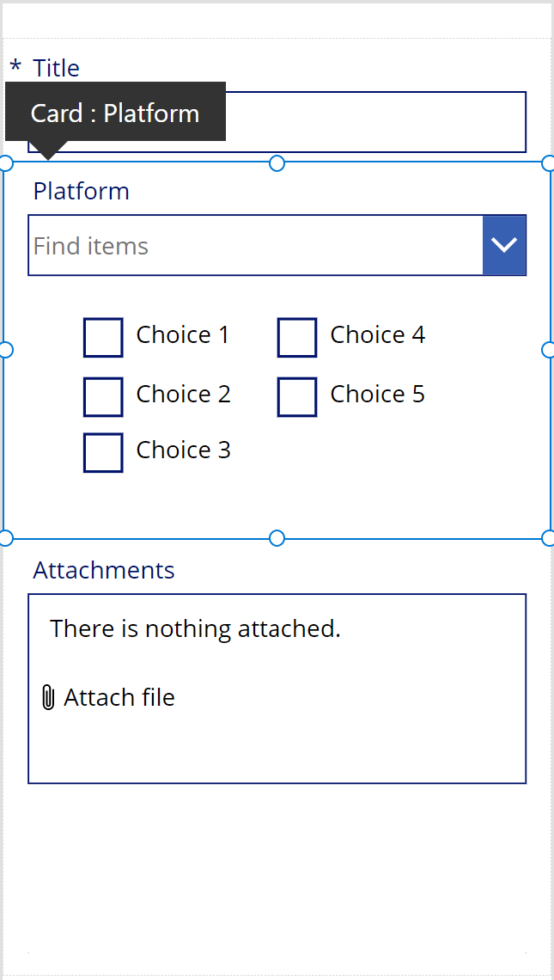Click the Attach file link text

[119, 697]
